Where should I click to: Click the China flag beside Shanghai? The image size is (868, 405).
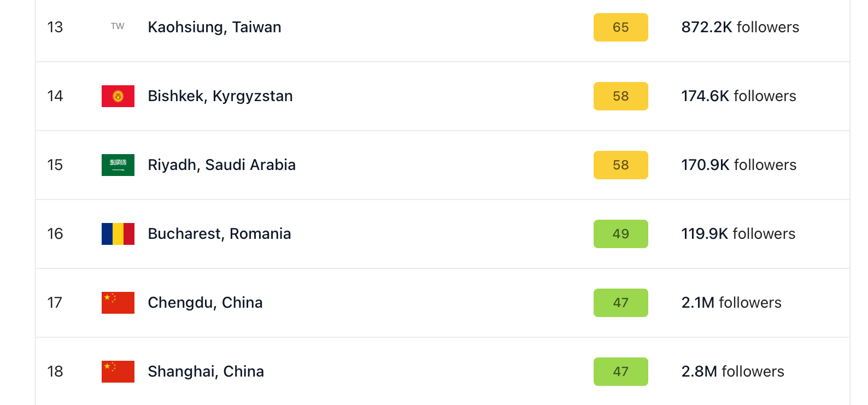point(118,372)
